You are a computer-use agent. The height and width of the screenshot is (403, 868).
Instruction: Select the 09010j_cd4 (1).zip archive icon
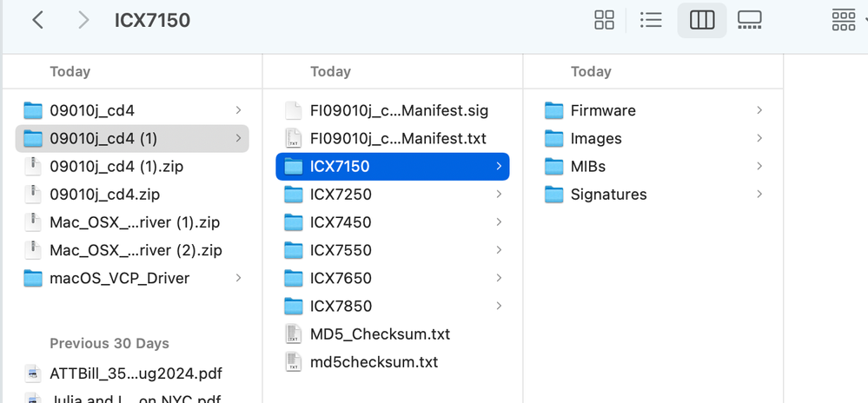click(33, 166)
